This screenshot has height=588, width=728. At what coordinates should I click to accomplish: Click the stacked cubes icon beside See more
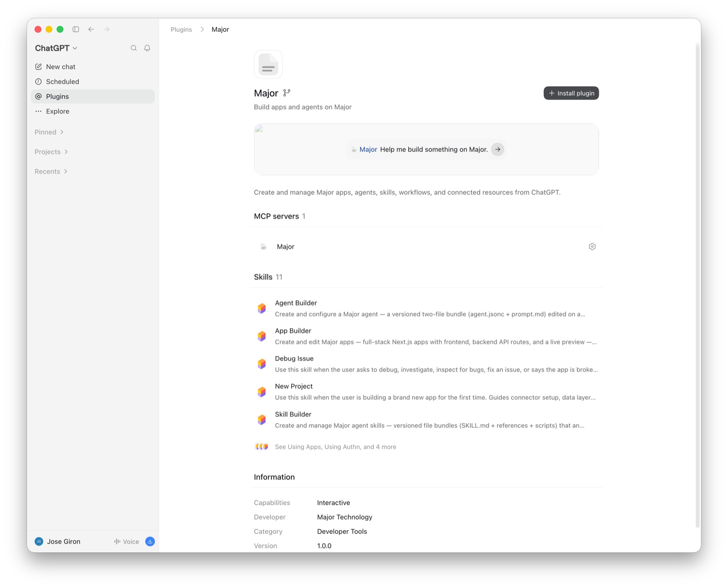pos(262,447)
